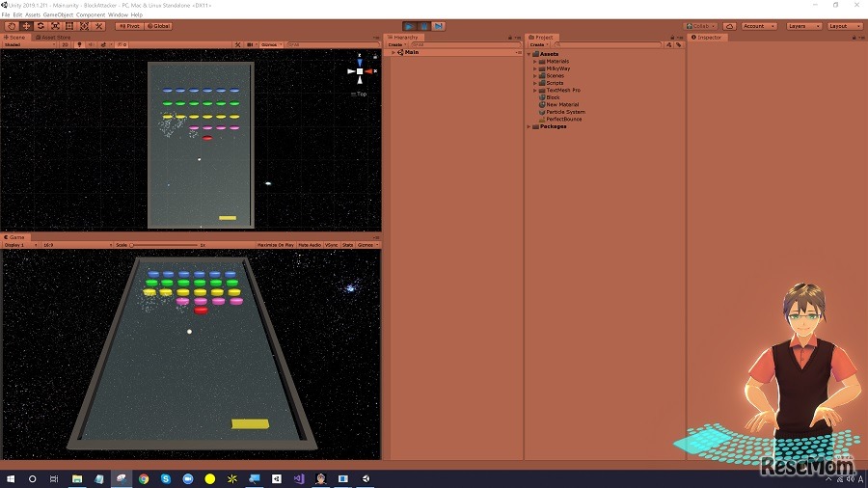Click the Scene view search field

pos(333,44)
